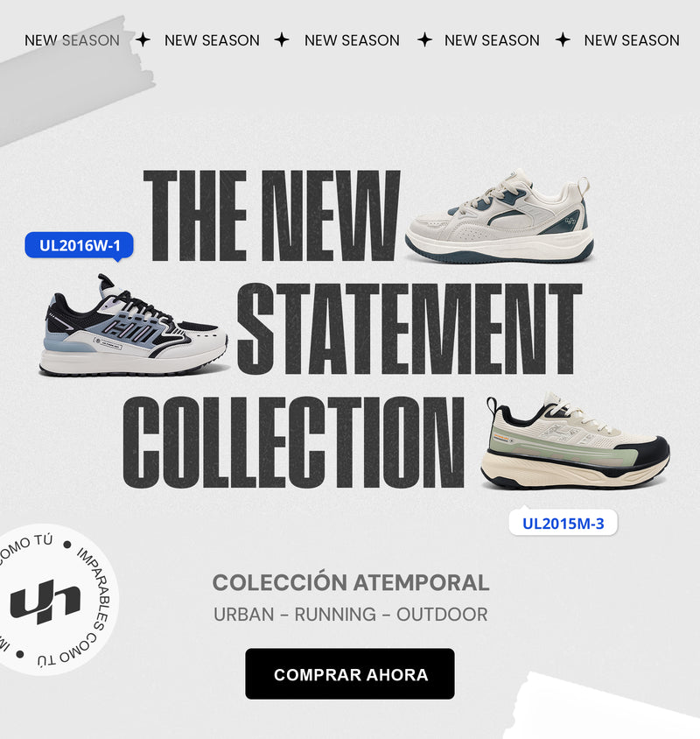Open the green and cream UL2015M-3 sneaker
The width and height of the screenshot is (700, 739).
tap(575, 441)
